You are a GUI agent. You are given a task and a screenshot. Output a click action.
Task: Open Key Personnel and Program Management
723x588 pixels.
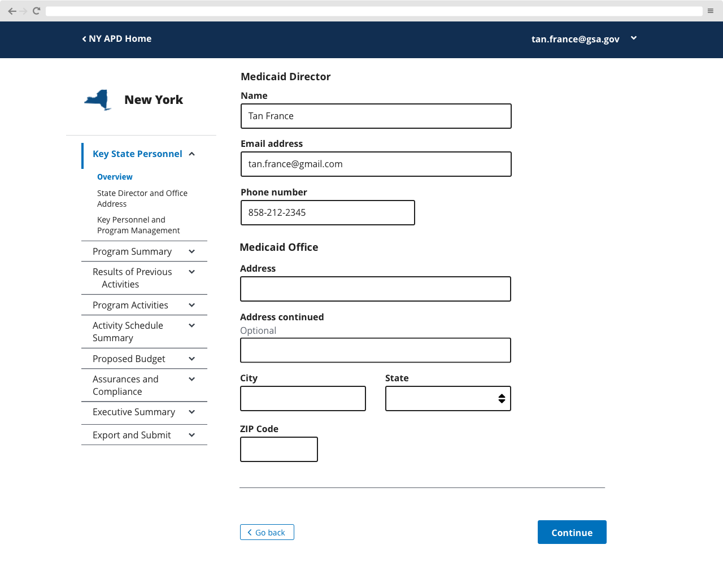[138, 225]
